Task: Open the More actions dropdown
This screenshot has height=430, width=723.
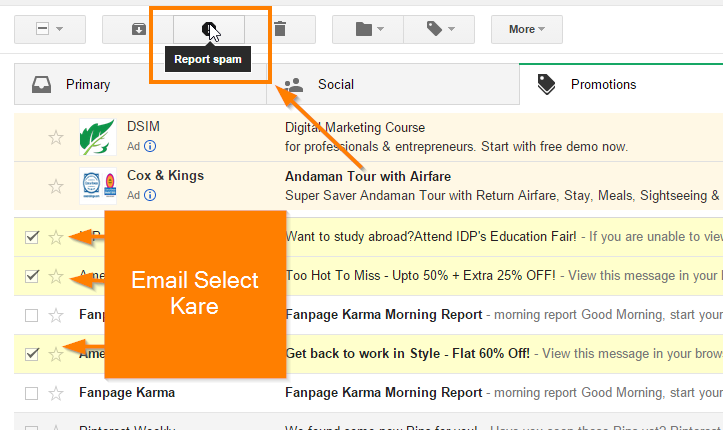Action: click(527, 29)
